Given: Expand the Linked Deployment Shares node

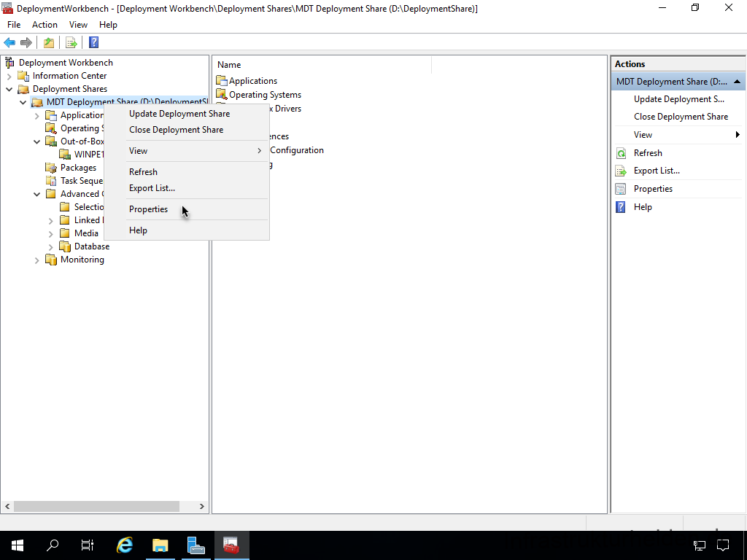Looking at the screenshot, I should pyautogui.click(x=50, y=220).
